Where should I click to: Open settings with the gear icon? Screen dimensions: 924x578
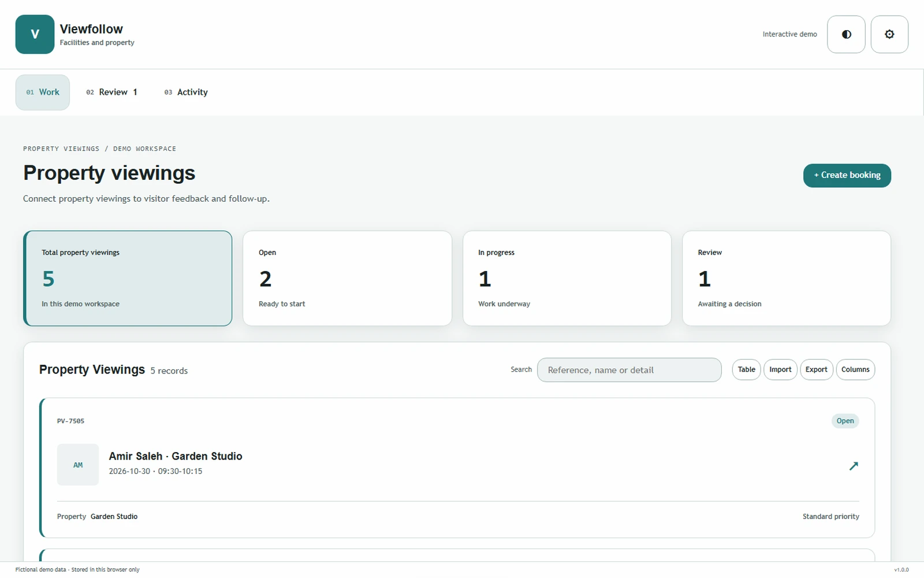889,34
